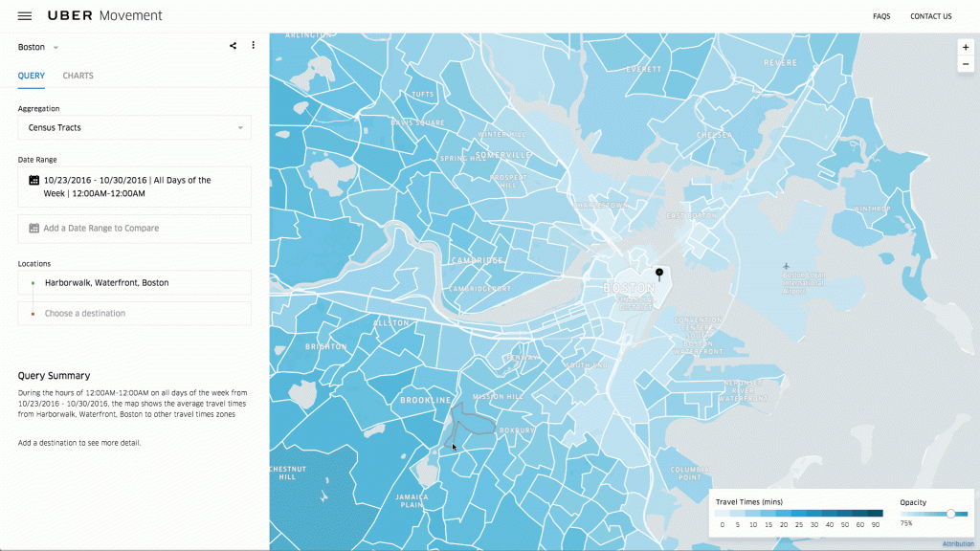Screen dimensions: 980x551
Task: Click the map zoom out icon
Action: (x=965, y=64)
